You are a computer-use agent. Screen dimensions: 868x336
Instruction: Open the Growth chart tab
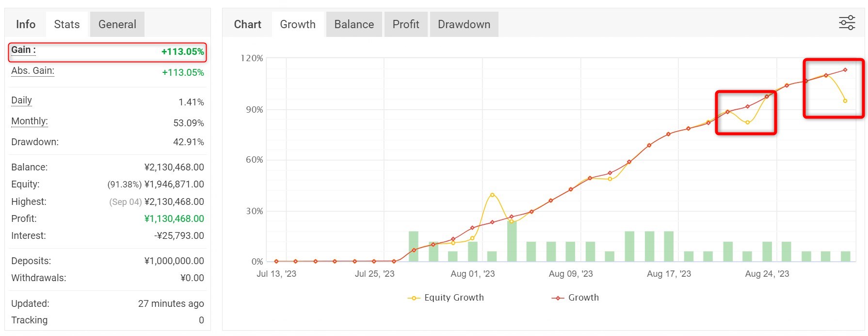click(x=297, y=24)
